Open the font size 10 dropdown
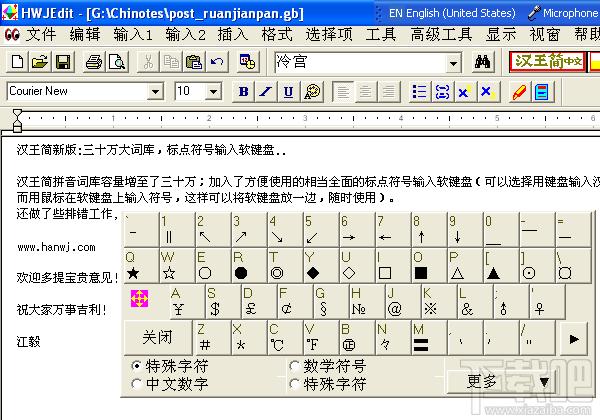600x420 pixels. (x=213, y=91)
